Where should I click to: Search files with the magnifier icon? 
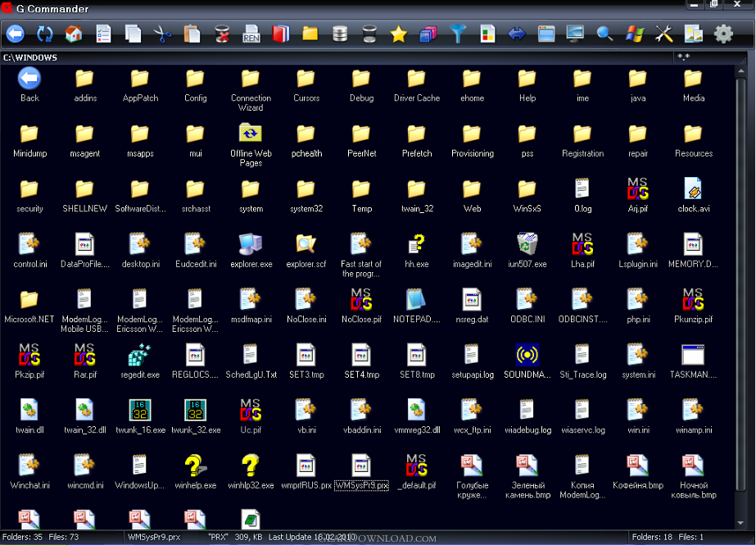coord(605,34)
